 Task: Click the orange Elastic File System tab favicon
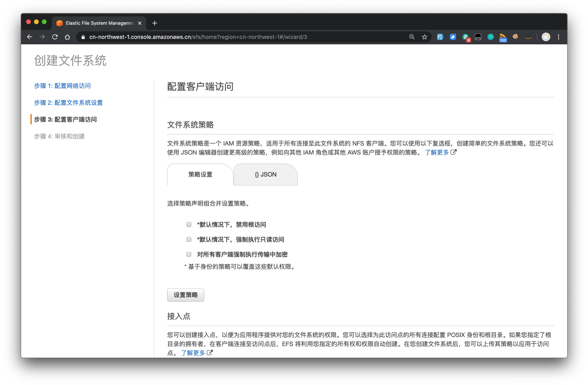coord(59,23)
